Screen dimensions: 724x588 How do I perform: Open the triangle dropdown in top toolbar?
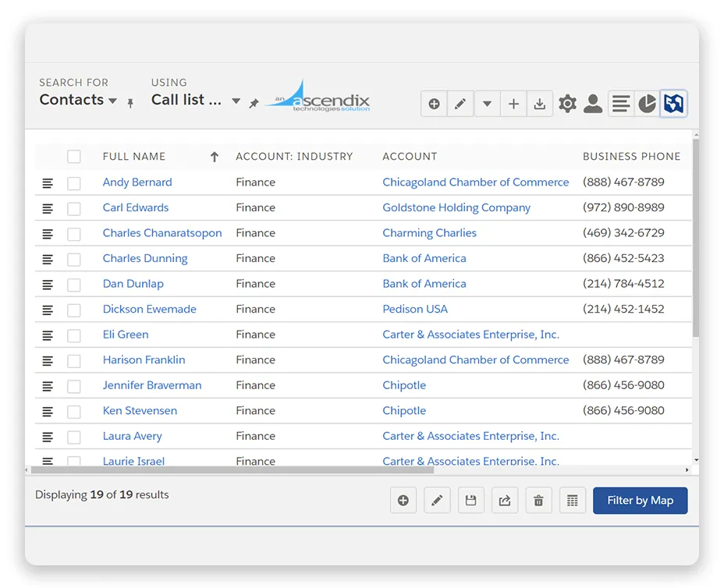tap(487, 104)
